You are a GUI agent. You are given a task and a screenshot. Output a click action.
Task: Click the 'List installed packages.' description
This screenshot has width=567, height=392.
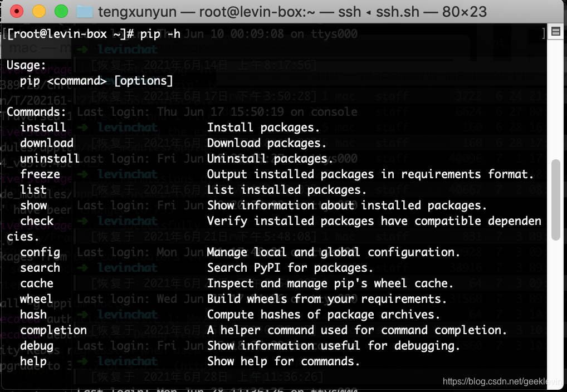pyautogui.click(x=286, y=190)
